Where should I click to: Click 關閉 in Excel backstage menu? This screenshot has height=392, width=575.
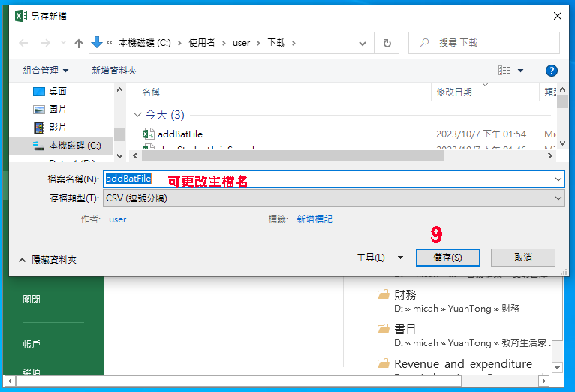pos(32,299)
